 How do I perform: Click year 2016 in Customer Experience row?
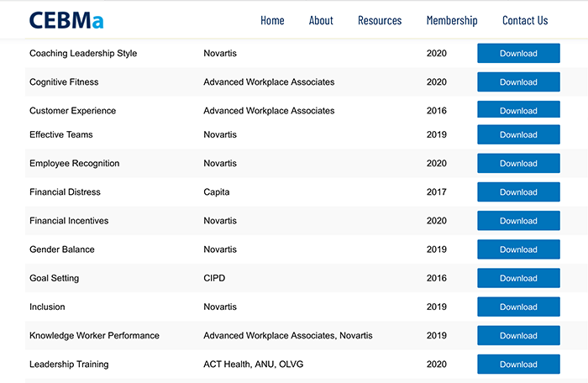(x=437, y=111)
